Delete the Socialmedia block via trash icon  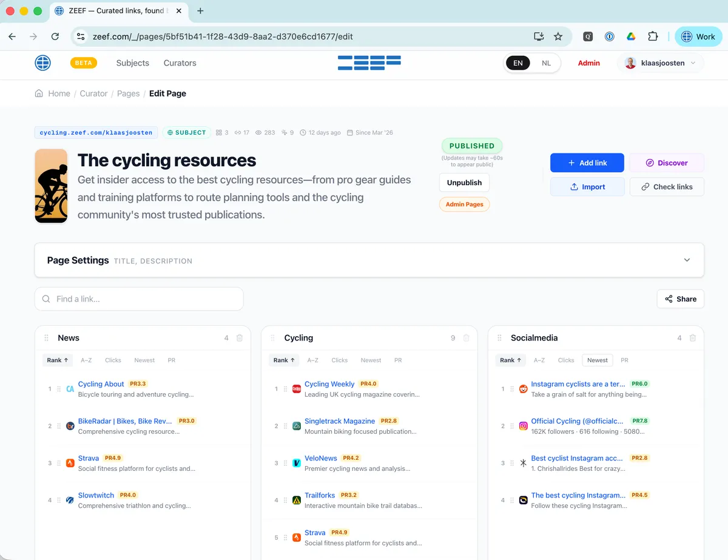point(692,338)
